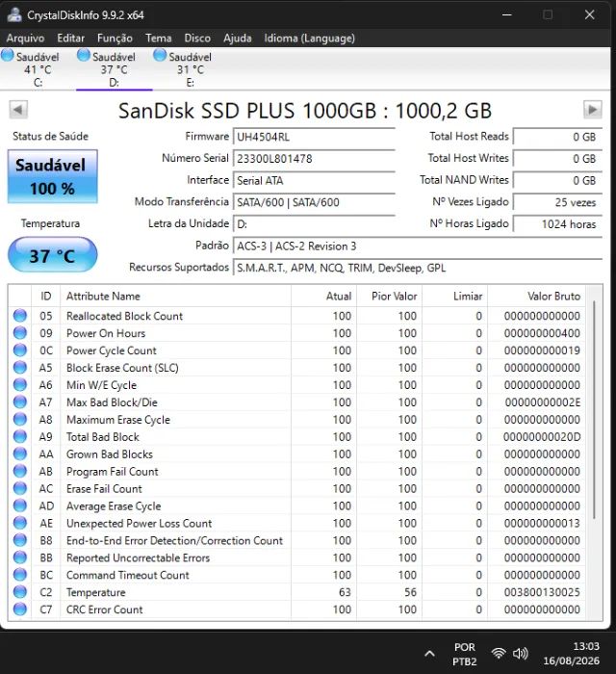
Task: Click the Valor Bruto column header
Action: point(537,297)
